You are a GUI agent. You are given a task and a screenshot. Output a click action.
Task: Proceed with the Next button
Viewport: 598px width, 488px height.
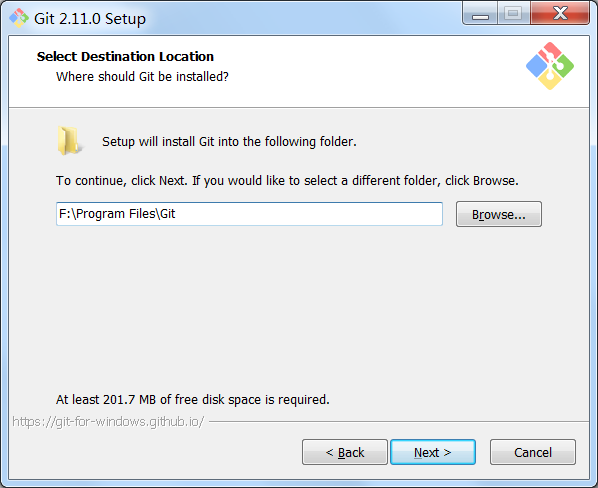pos(433,452)
